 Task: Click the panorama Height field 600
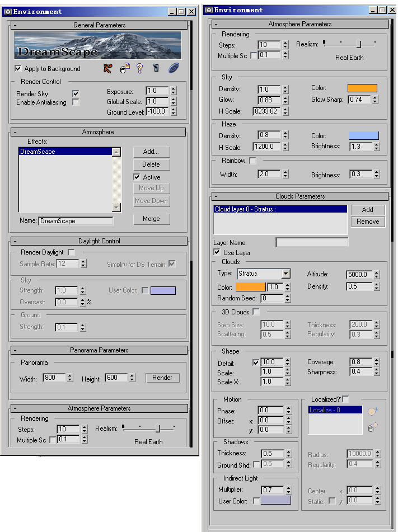[116, 378]
